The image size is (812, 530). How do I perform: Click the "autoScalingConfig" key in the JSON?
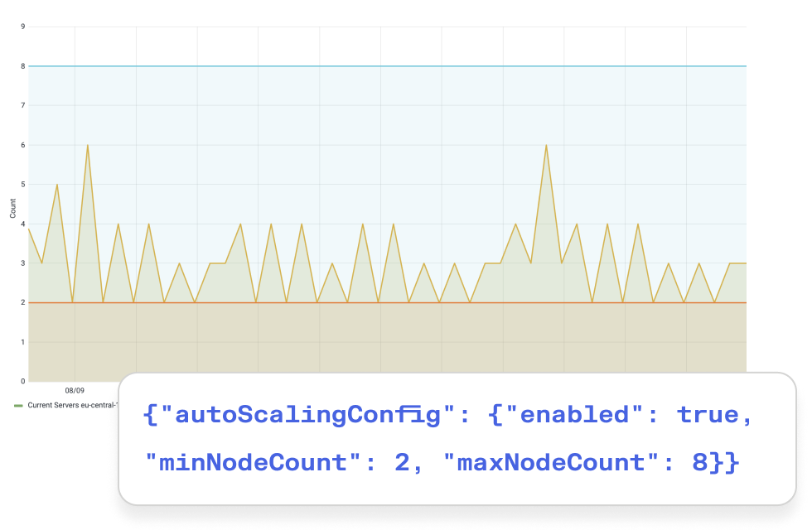pyautogui.click(x=304, y=415)
